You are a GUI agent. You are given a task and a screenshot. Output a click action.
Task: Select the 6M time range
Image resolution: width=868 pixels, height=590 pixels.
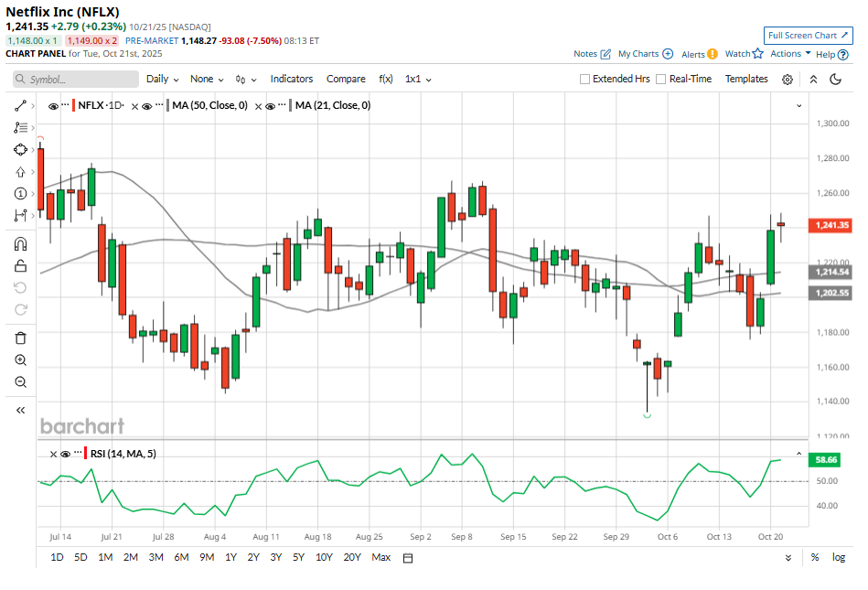pyautogui.click(x=181, y=558)
